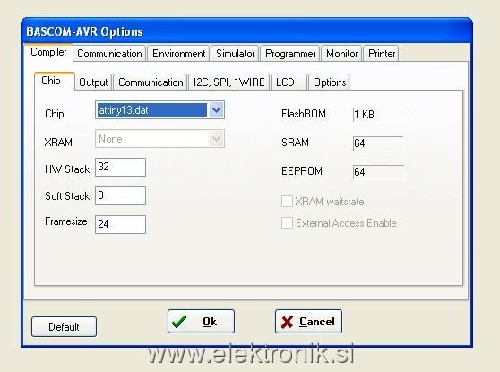Click the Framesize field

point(120,224)
